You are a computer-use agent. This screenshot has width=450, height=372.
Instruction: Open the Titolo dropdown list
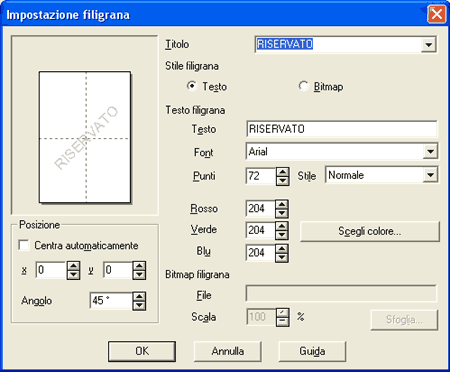pos(428,44)
